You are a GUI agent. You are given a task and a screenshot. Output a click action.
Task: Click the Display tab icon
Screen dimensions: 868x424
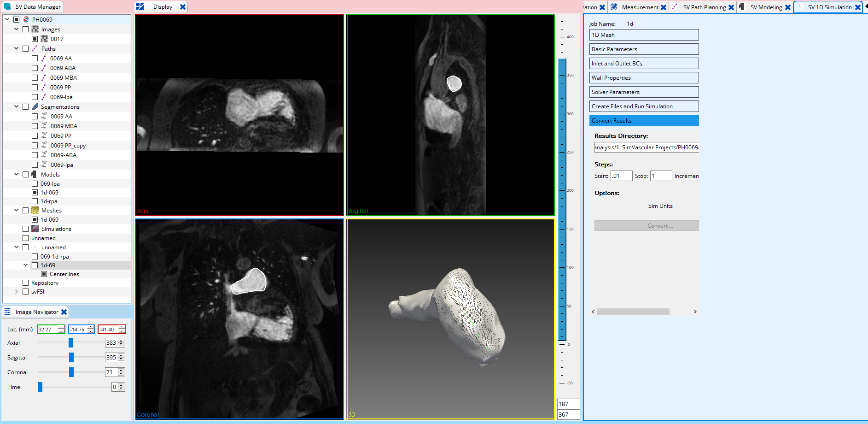coord(140,6)
